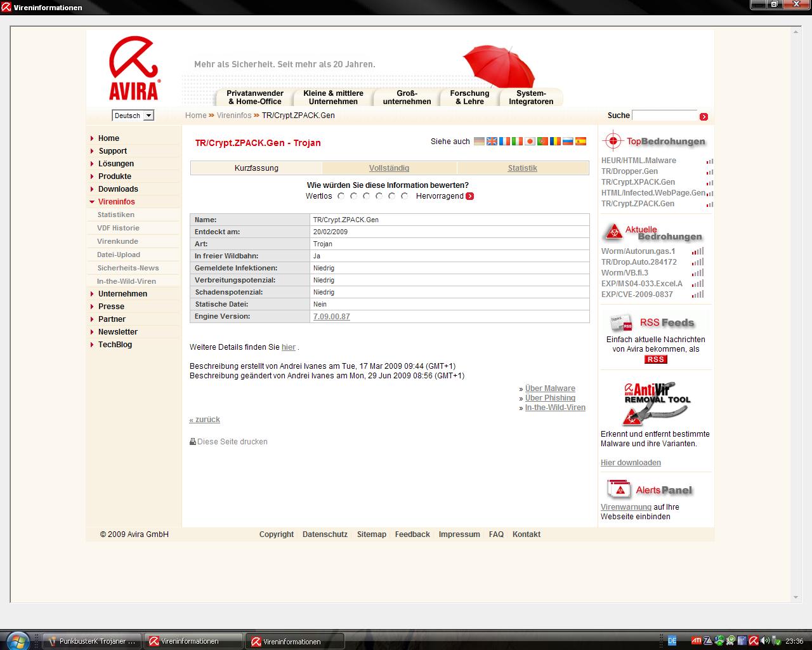The height and width of the screenshot is (650, 812).
Task: Click the DE language bar indicator in taskbar
Action: 672,641
